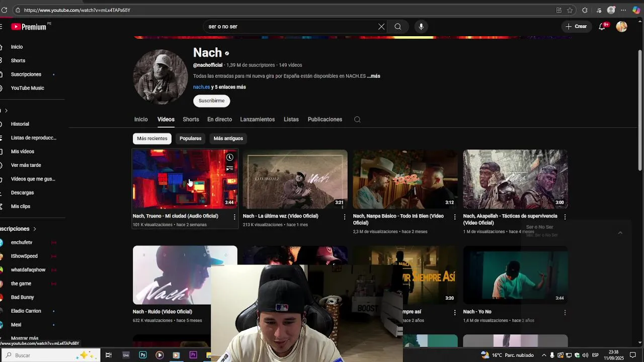The width and height of the screenshot is (644, 362).
Task: Open the La última vez video thumbnail
Action: [295, 179]
